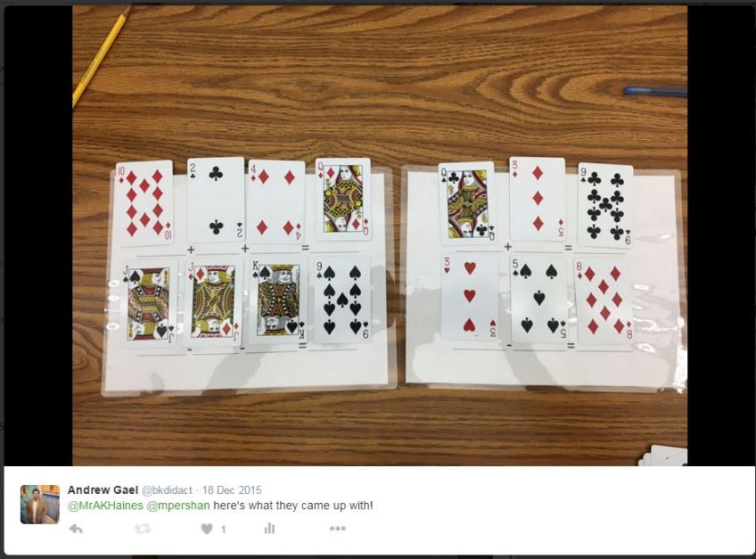Image resolution: width=756 pixels, height=559 pixels.
Task: Like the tweet with heart icon
Action: 207,529
